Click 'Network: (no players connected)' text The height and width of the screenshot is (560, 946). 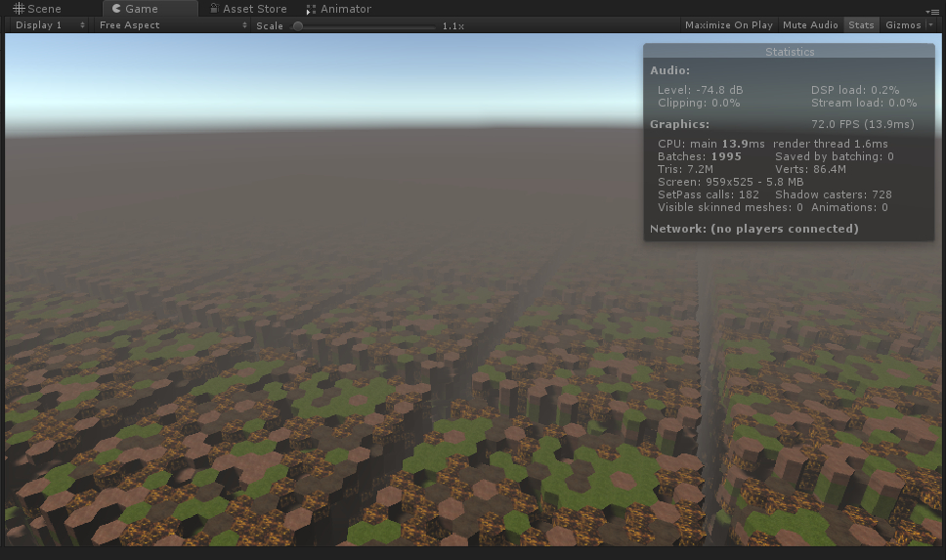(x=754, y=229)
